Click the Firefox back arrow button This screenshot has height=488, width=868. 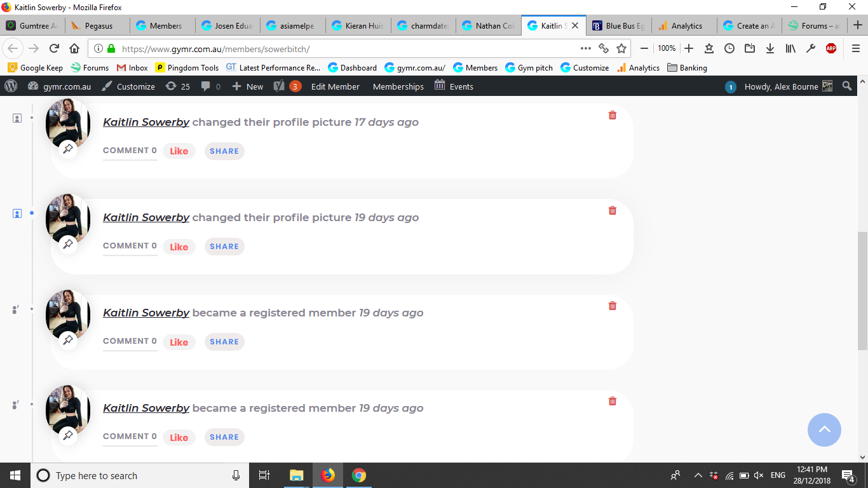pos(13,48)
